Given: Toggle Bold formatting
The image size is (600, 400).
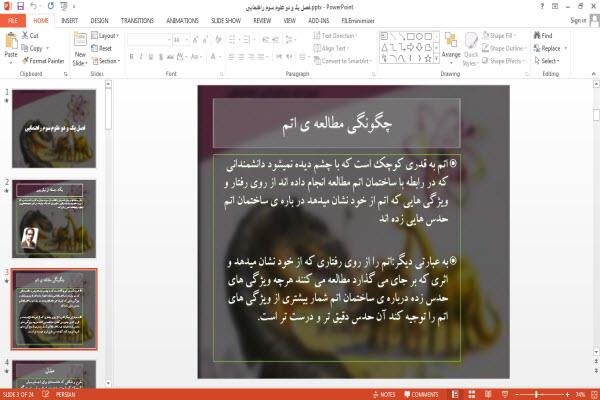Looking at the screenshot, I should coord(131,57).
